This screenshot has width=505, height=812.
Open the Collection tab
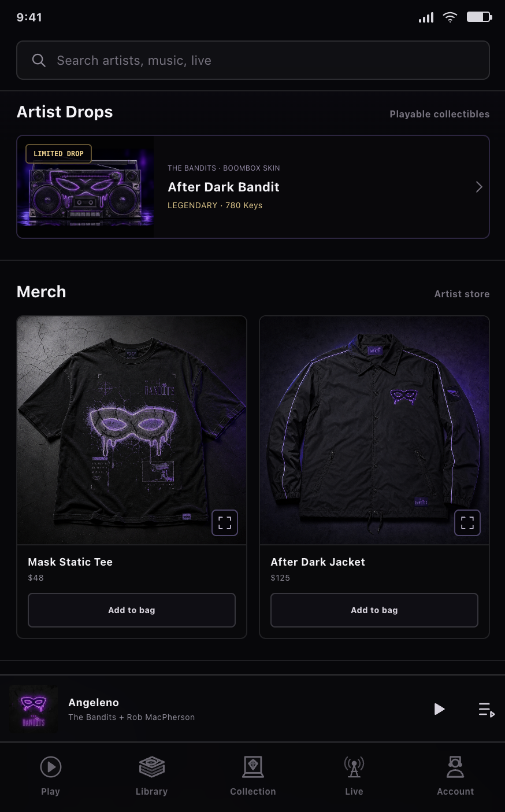253,776
